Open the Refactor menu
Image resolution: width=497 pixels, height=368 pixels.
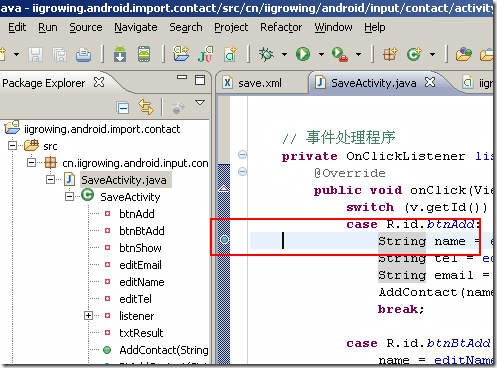(x=281, y=27)
